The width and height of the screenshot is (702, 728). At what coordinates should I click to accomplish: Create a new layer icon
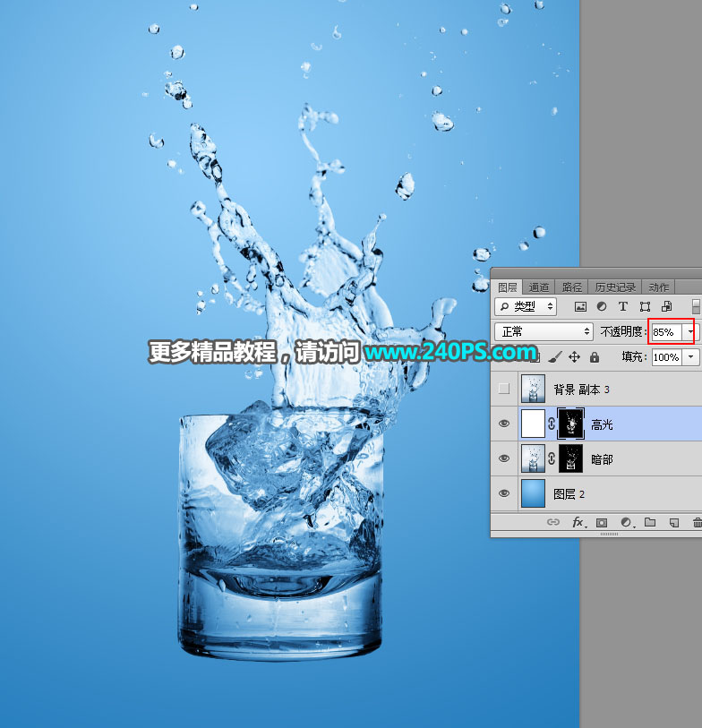click(x=674, y=523)
